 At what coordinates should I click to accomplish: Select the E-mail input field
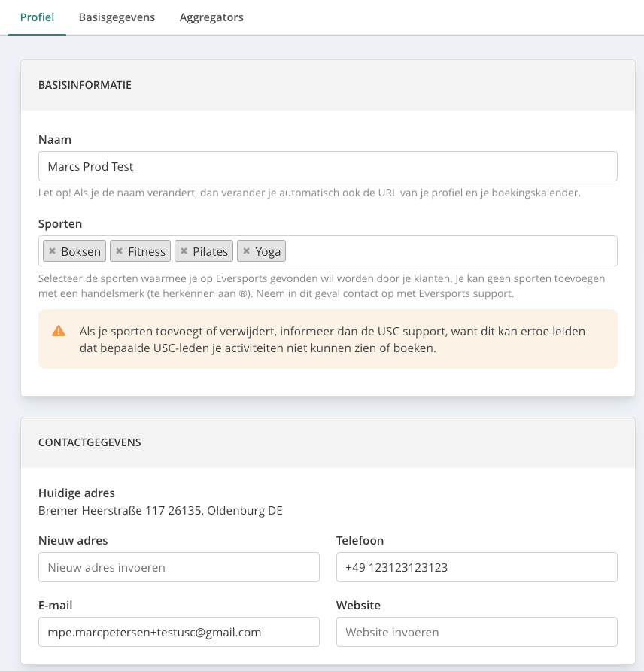(179, 632)
